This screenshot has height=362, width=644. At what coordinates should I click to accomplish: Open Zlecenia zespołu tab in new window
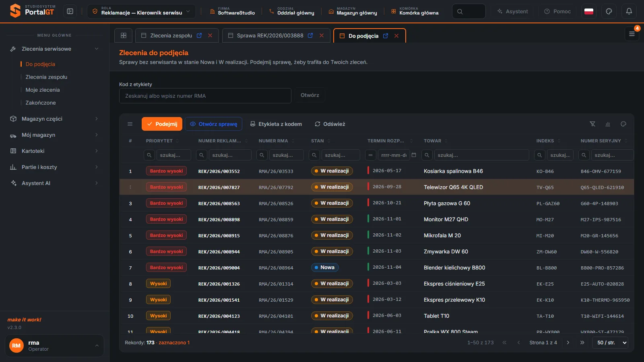(199, 35)
